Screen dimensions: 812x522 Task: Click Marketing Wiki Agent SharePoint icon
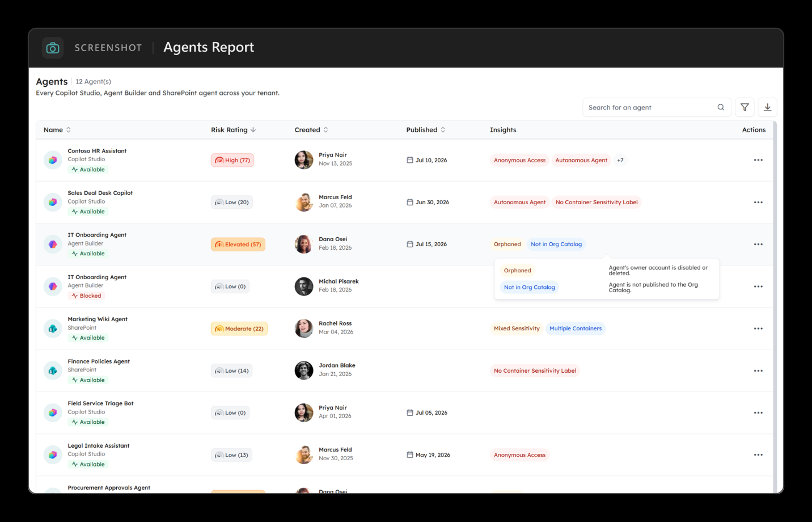pyautogui.click(x=53, y=329)
